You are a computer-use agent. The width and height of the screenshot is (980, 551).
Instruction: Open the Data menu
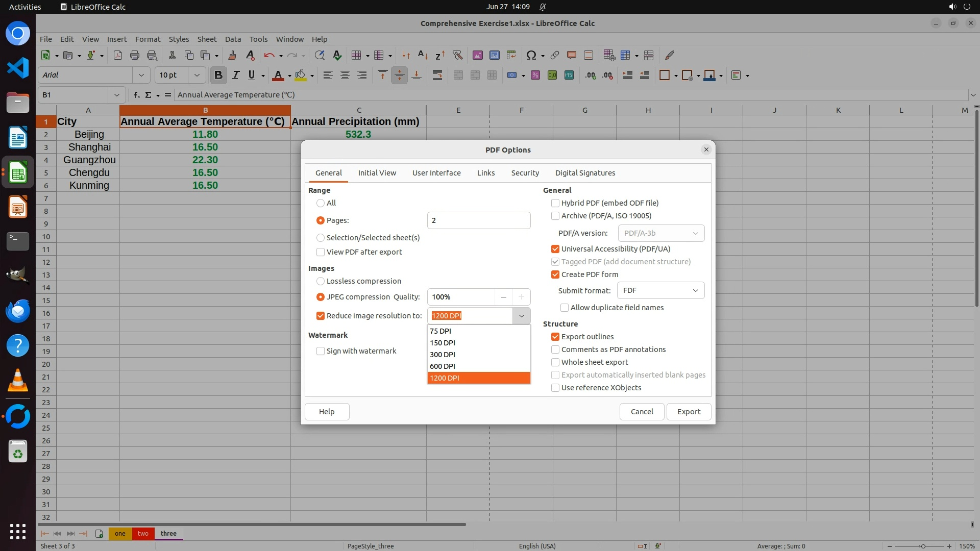(x=233, y=39)
